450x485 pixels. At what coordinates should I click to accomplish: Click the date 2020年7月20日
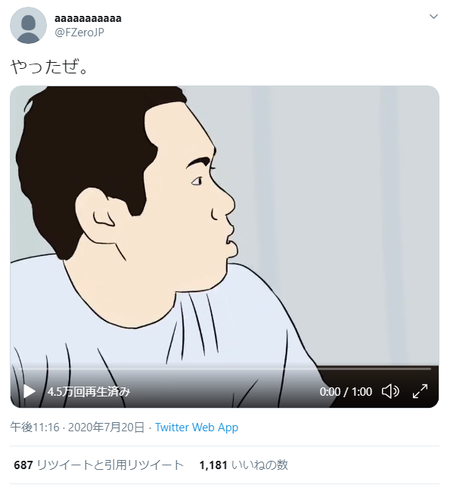click(x=106, y=427)
